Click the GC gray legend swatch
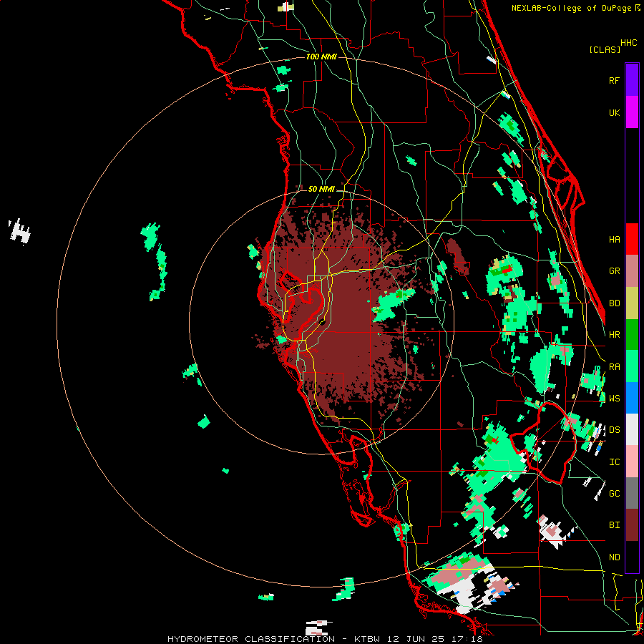 632,493
